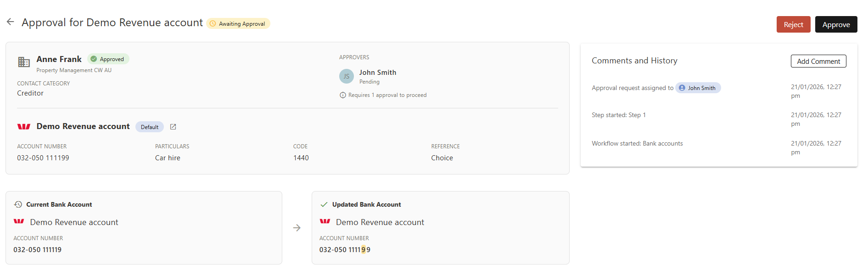Click the Westpac logo beside account heading
This screenshot has height=276, width=868.
click(24, 127)
